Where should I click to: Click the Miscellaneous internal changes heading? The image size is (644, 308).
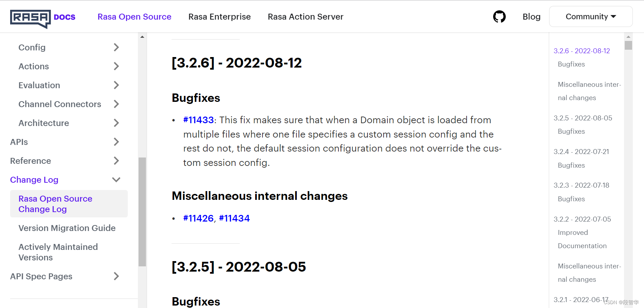coord(260,196)
